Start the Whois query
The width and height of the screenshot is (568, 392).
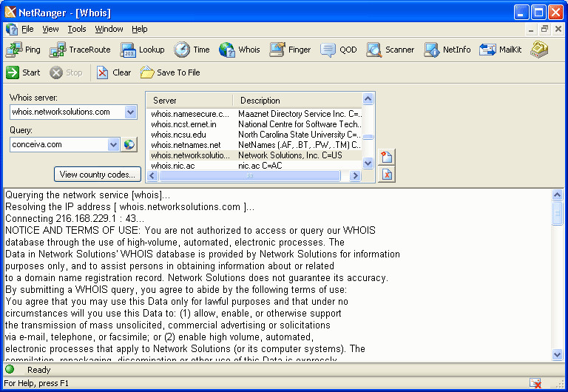(x=23, y=72)
